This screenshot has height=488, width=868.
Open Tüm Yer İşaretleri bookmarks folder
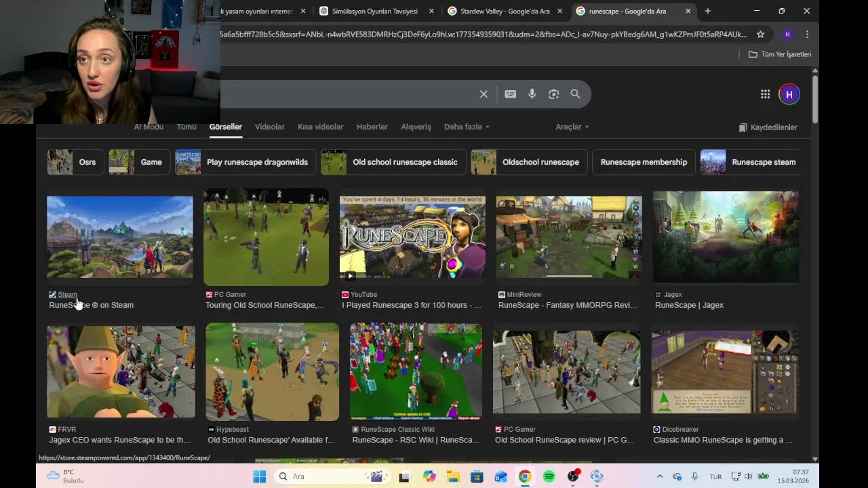point(780,54)
